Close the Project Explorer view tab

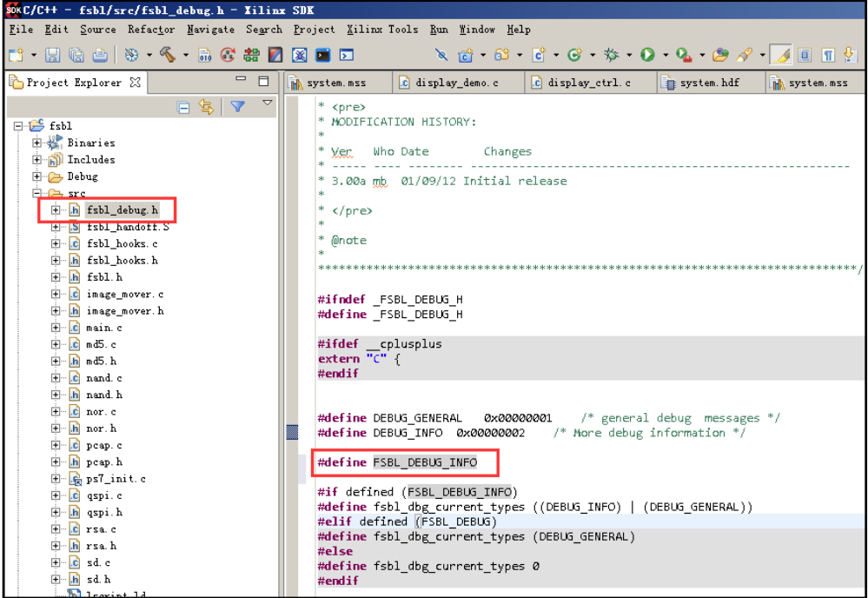pyautogui.click(x=135, y=83)
